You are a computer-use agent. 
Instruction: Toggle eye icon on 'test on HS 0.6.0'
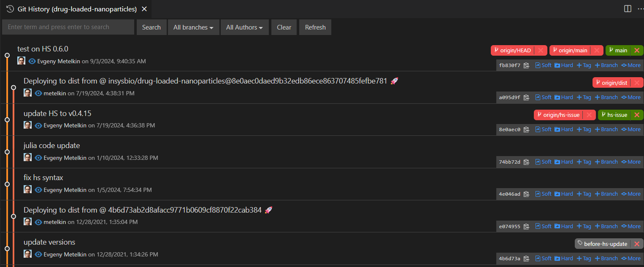[32, 61]
